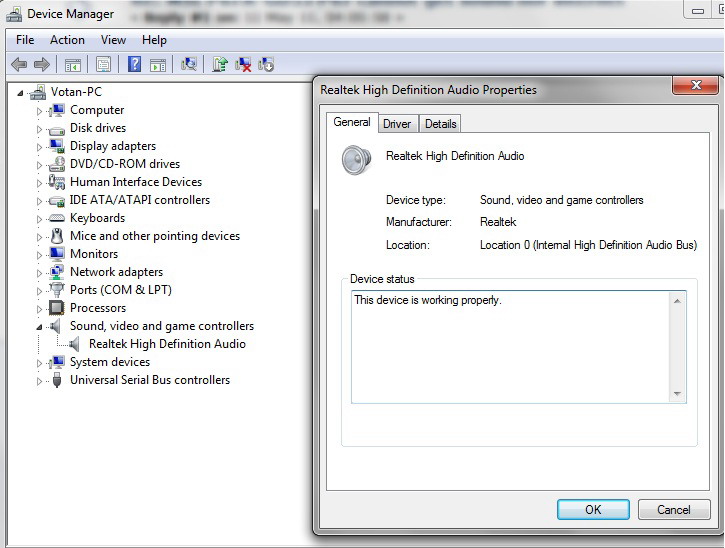Viewport: 725px width, 548px height.
Task: Click the Network adapters category icon
Action: (57, 272)
